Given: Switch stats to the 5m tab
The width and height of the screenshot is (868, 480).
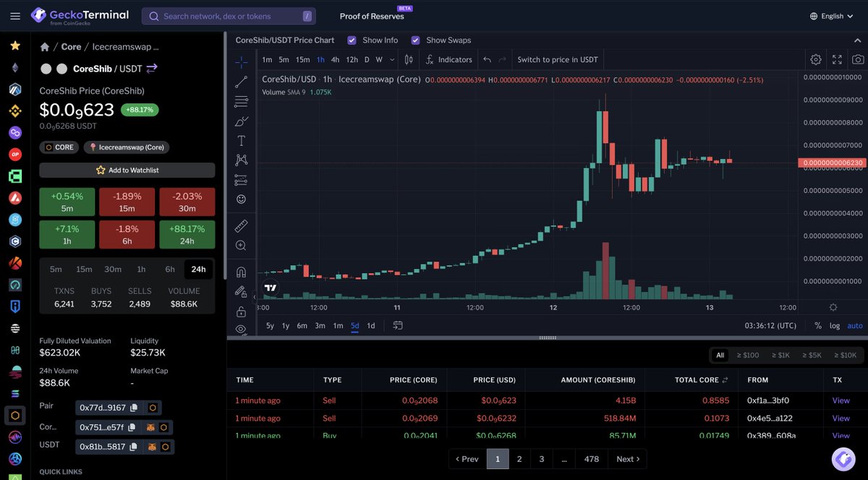Looking at the screenshot, I should 56,269.
